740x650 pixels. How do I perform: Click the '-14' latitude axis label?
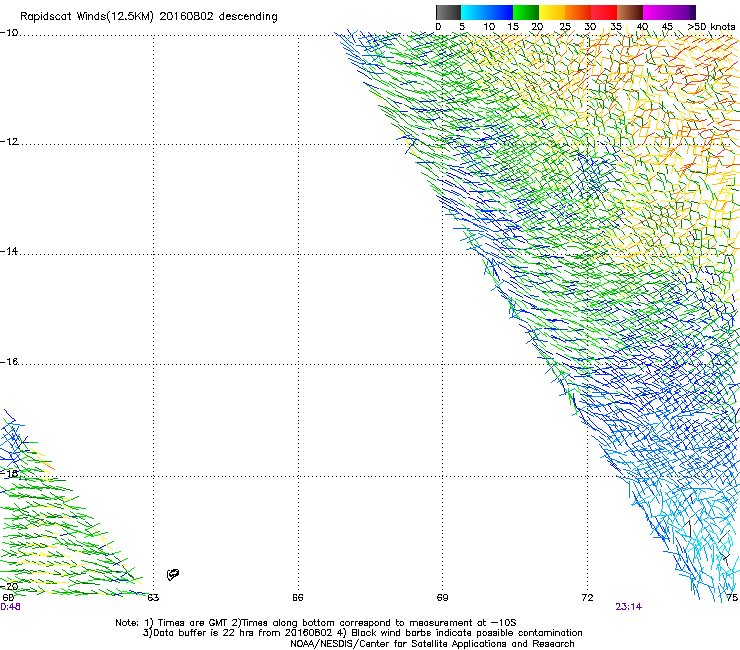coord(9,251)
